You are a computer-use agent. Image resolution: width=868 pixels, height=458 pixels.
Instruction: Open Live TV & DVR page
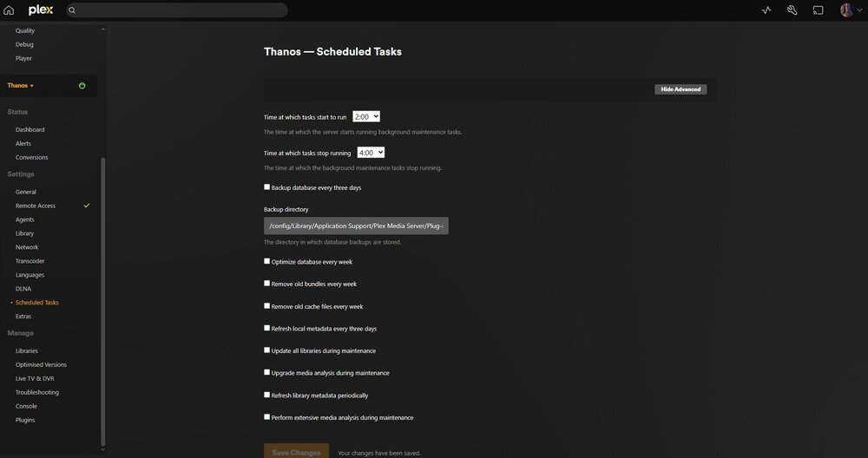point(35,379)
